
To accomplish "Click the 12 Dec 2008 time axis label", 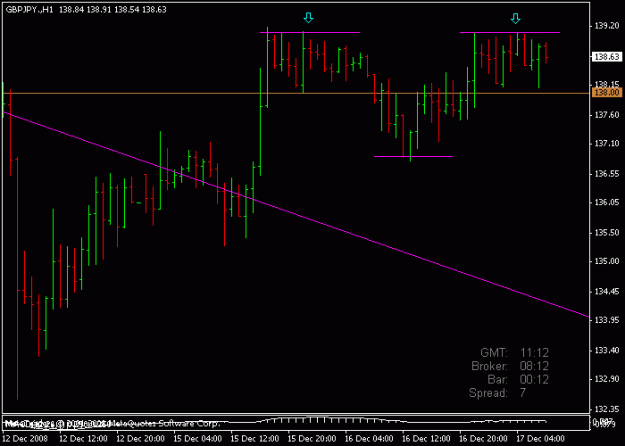I will click(x=26, y=438).
